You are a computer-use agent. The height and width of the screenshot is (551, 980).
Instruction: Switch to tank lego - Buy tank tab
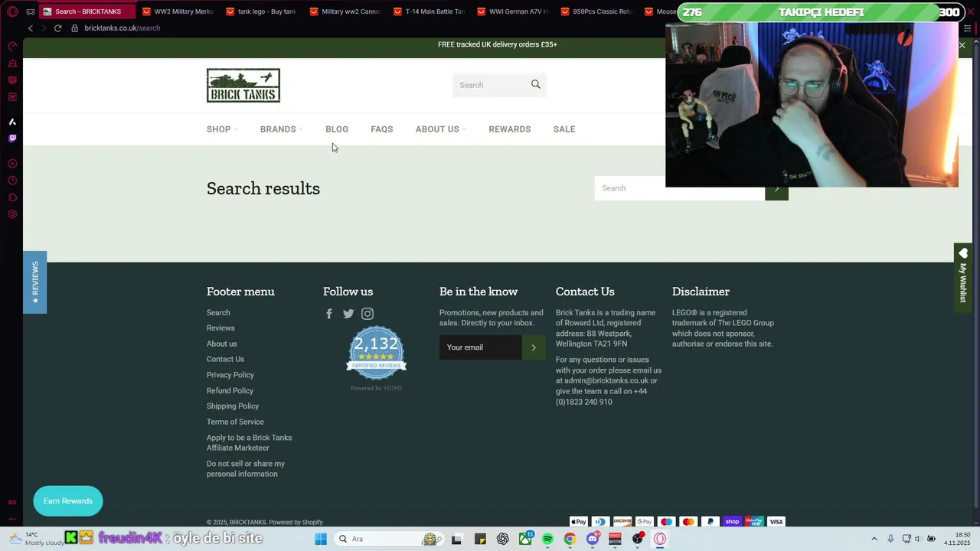(x=260, y=11)
